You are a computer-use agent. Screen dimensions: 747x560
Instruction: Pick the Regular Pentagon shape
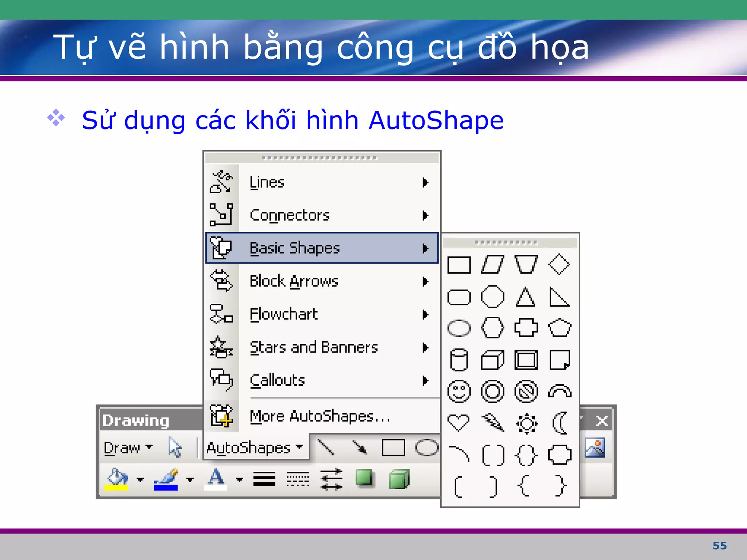560,327
